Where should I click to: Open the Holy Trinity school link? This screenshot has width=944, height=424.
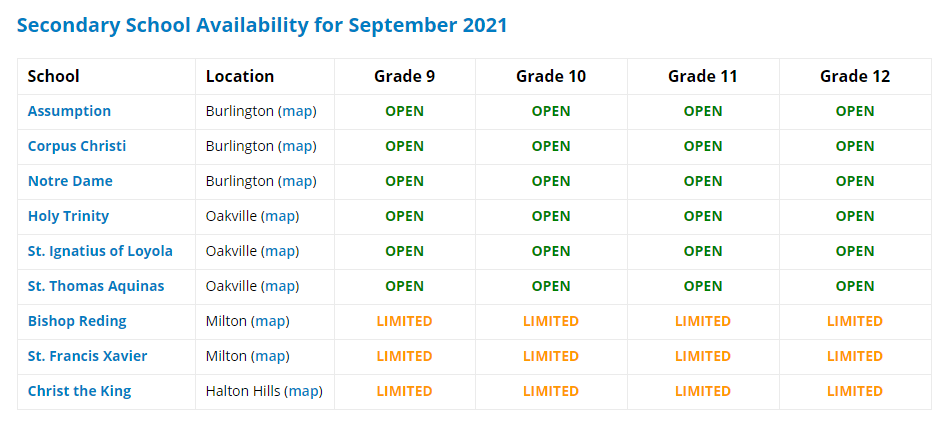(68, 216)
